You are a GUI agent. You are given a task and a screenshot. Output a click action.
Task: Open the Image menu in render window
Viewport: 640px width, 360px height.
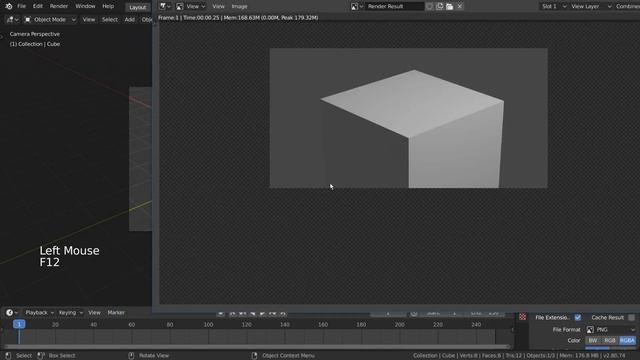coord(239,6)
